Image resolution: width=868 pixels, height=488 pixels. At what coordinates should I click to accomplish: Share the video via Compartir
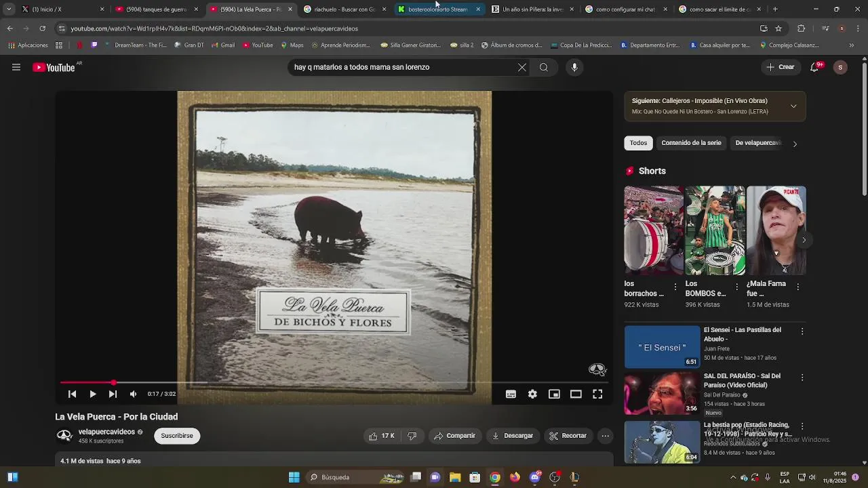[x=455, y=436]
